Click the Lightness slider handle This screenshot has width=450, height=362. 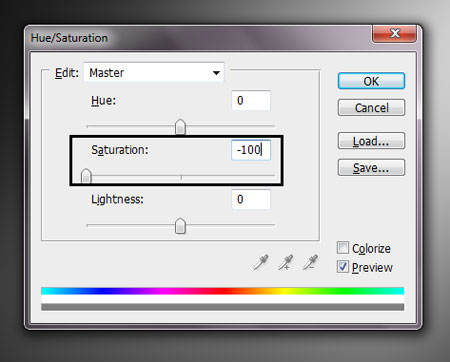pos(180,226)
